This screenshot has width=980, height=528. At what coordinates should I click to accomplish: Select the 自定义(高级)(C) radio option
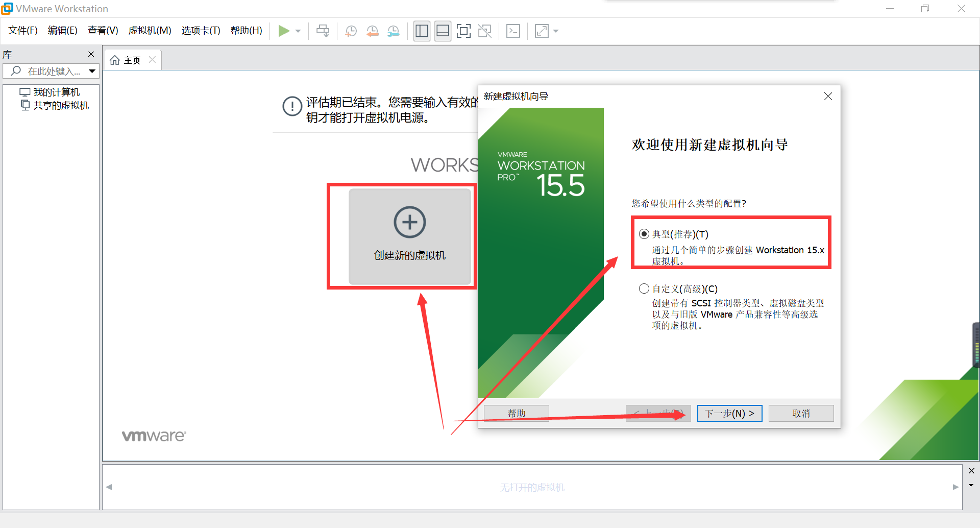pyautogui.click(x=644, y=289)
